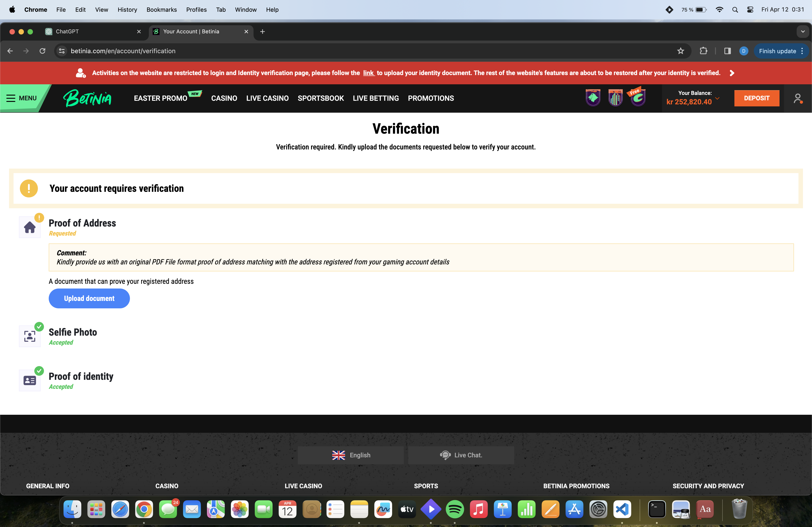Click the Betinia logo
812x527 pixels.
[87, 98]
